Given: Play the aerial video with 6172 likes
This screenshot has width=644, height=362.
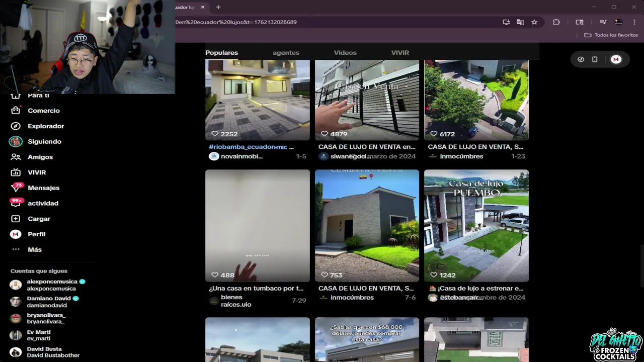Looking at the screenshot, I should 476,100.
